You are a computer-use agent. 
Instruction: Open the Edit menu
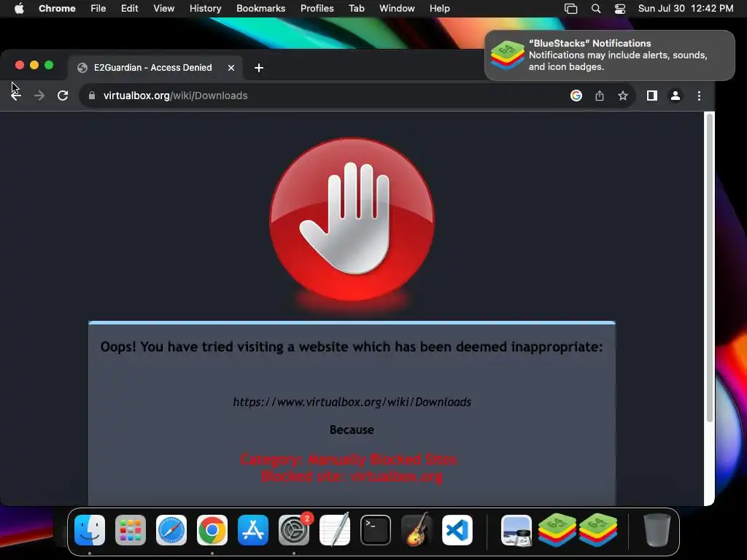pyautogui.click(x=129, y=9)
